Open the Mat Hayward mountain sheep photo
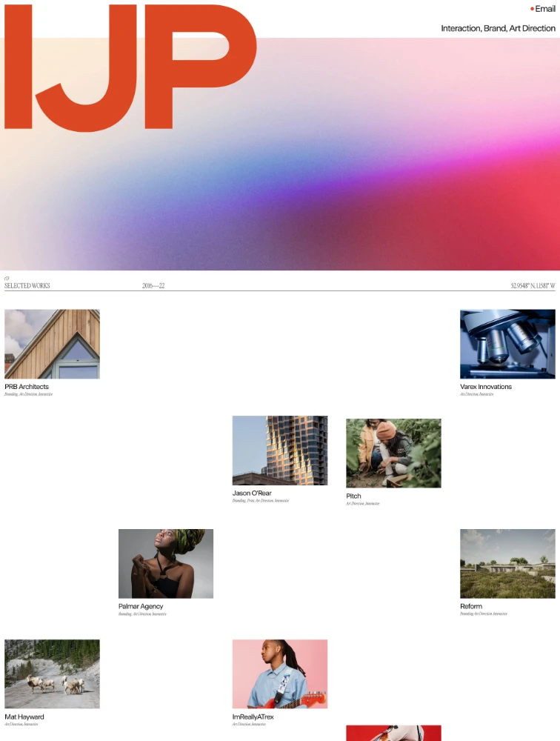The image size is (560, 741). [x=52, y=674]
